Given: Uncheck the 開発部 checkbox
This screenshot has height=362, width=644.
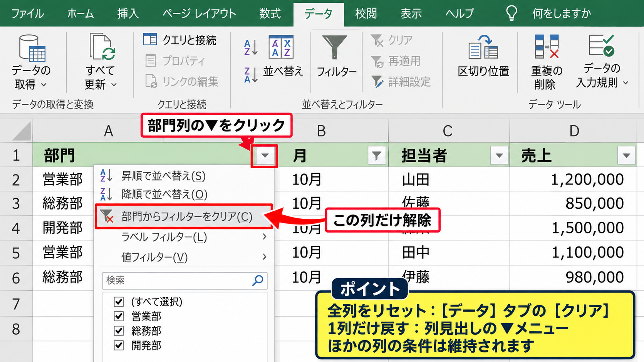Looking at the screenshot, I should click(119, 345).
